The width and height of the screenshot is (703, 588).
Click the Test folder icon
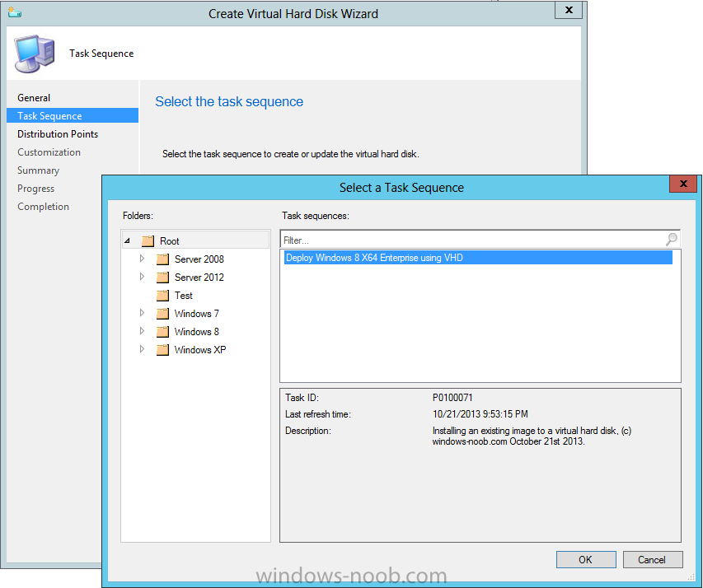[162, 296]
